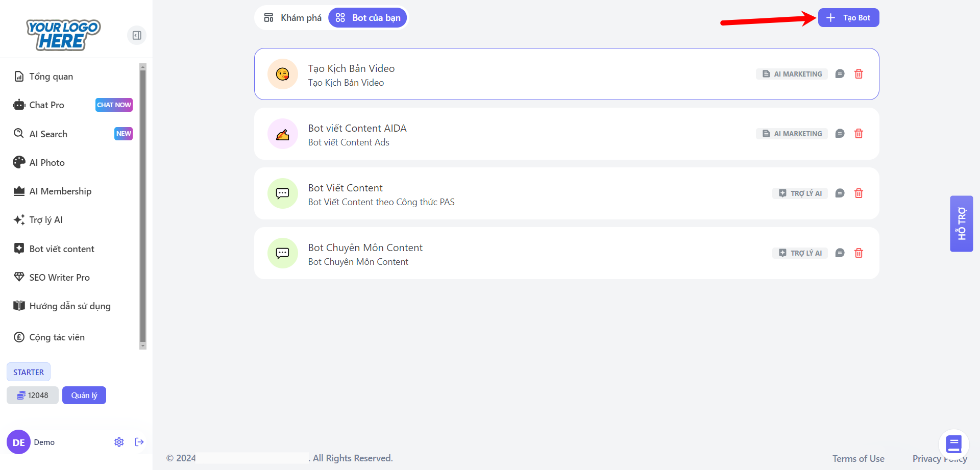Click the Terms of Use link

click(858, 458)
